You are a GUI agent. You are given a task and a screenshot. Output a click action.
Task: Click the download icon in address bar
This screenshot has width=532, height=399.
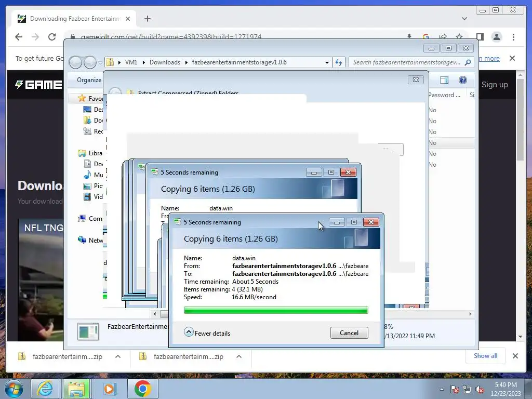click(x=409, y=37)
